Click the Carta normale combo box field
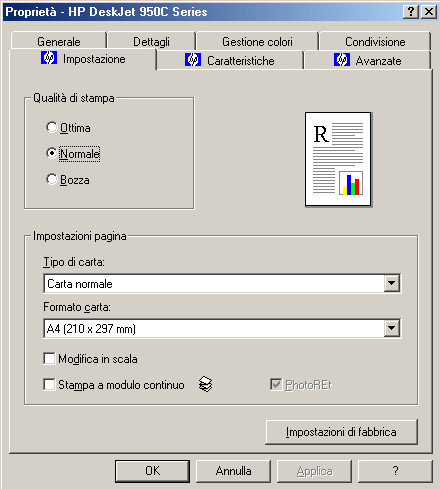This screenshot has width=440, height=489. tap(222, 284)
